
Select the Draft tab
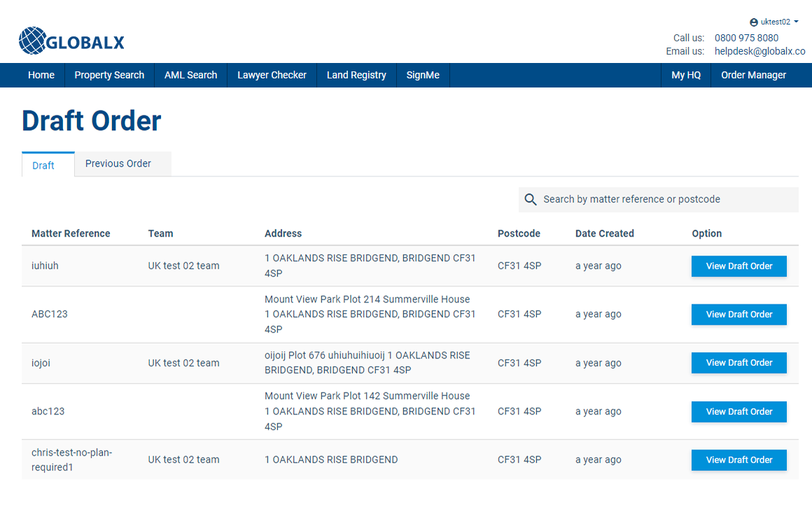click(43, 165)
